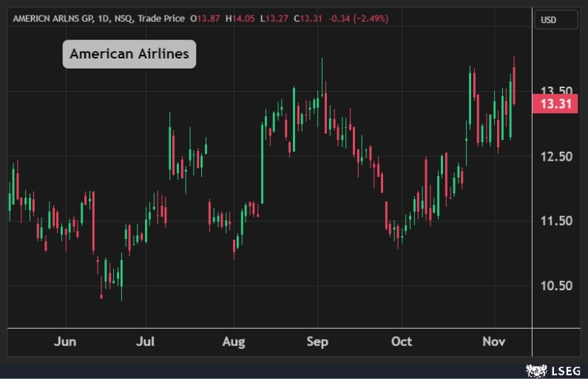Click the LSEG logo icon
The image size is (588, 379).
tap(534, 369)
